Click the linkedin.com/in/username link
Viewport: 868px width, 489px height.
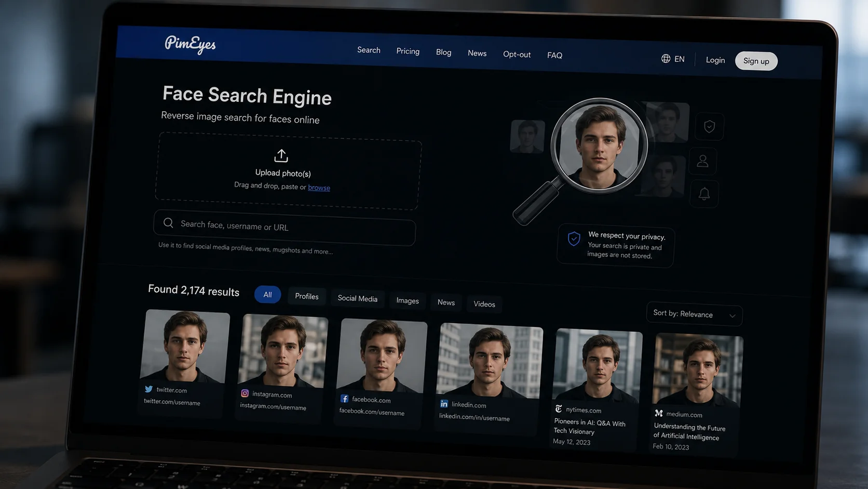pos(474,417)
